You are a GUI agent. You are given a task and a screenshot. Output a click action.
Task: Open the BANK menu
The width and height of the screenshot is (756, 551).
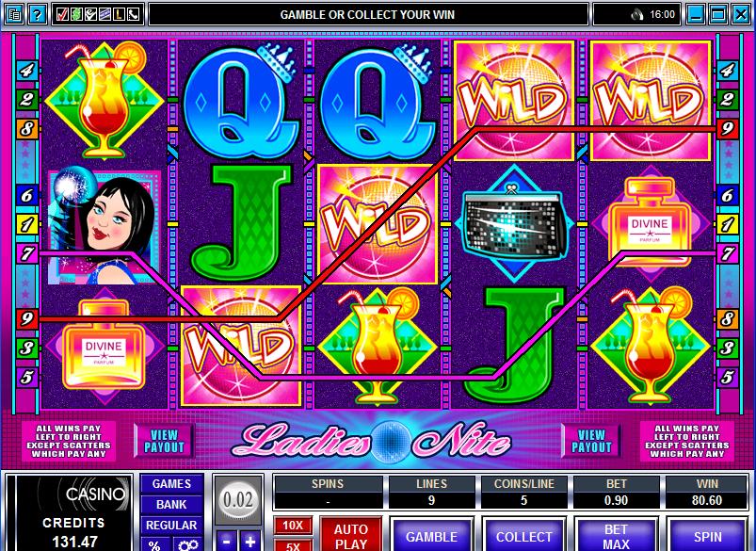point(171,505)
